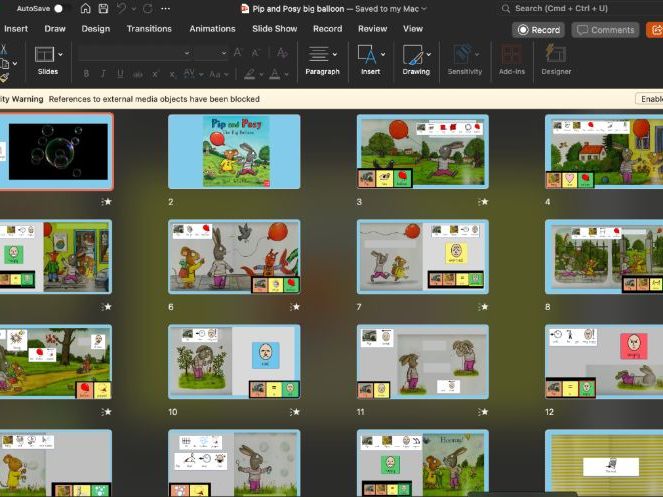Click the search field in title bar
Screen dimensions: 663x497
[584, 8]
